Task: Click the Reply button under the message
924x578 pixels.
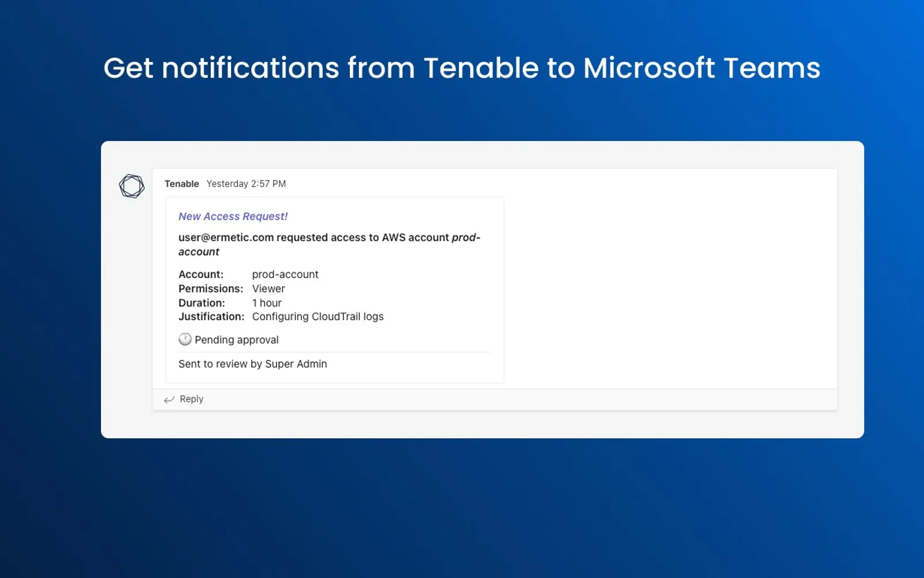Action: click(x=184, y=399)
